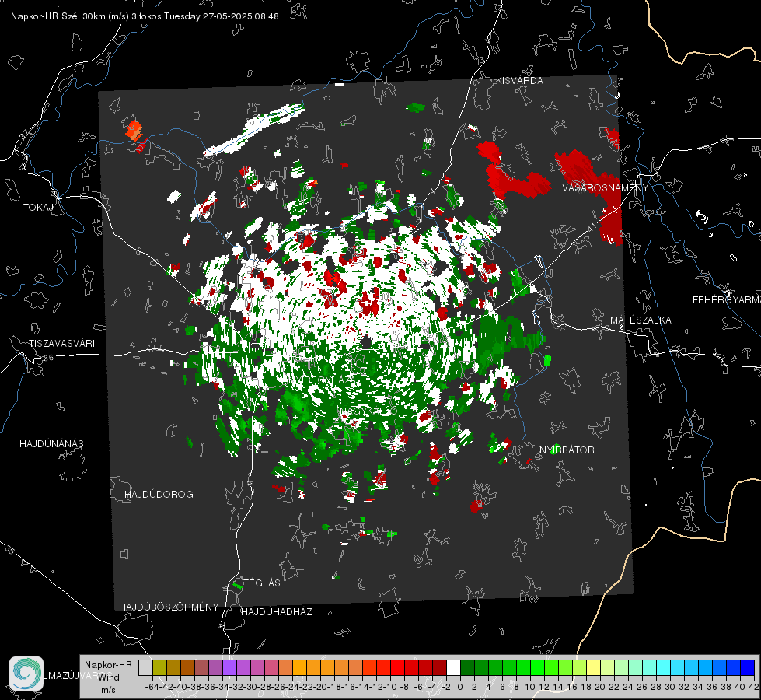The height and width of the screenshot is (700, 761).
Task: Click the TÉGLÁS town label
Action: pos(262,583)
